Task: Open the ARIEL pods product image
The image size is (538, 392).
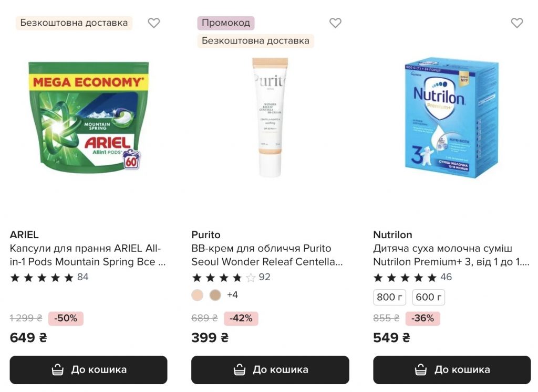Action: [x=88, y=120]
